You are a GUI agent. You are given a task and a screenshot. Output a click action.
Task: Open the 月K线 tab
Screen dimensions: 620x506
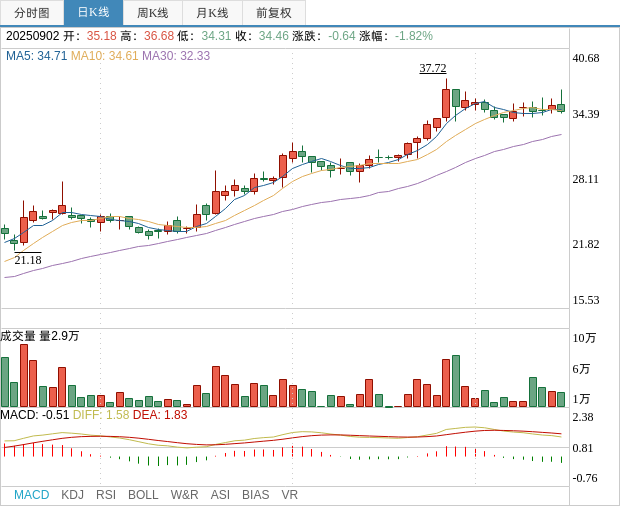[212, 13]
